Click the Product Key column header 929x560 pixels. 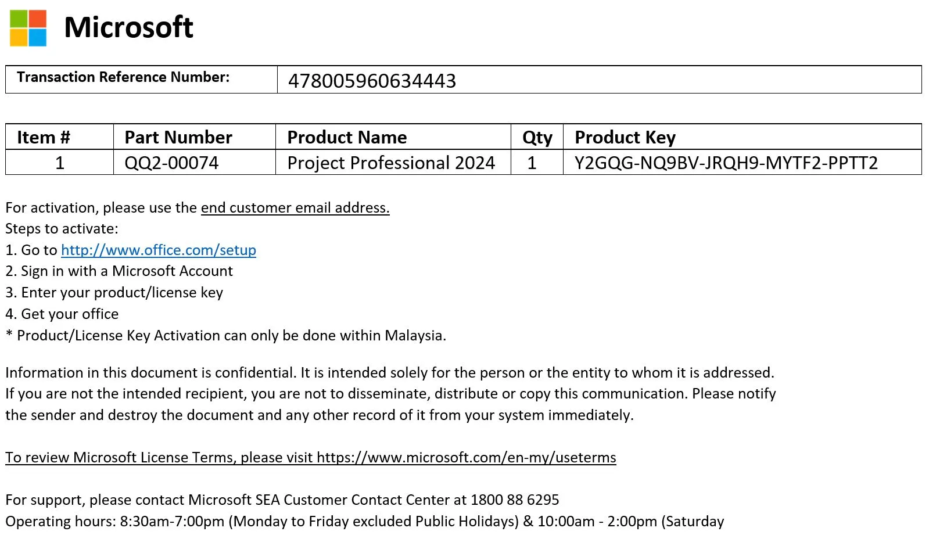point(625,138)
